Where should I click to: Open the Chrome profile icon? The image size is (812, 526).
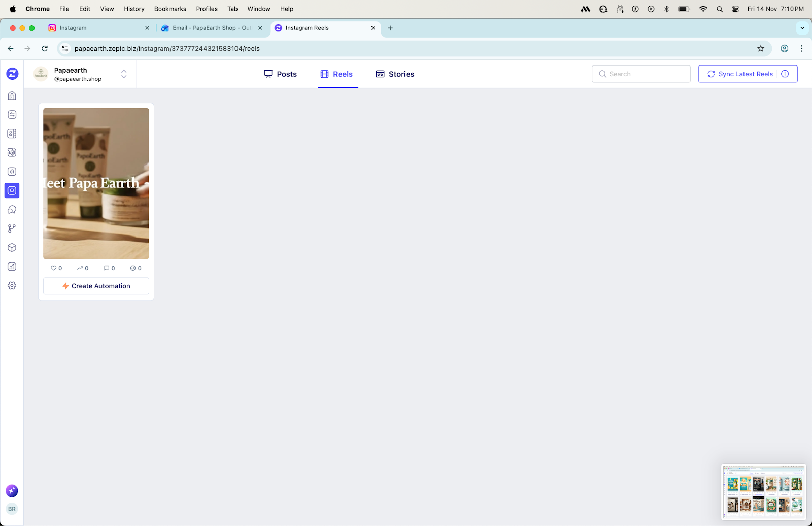[x=784, y=49]
